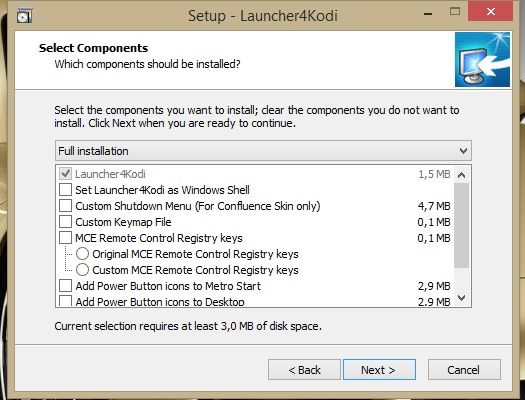Image resolution: width=525 pixels, height=400 pixels.
Task: Enable MCE Remote Control Registry keys
Action: pyautogui.click(x=65, y=238)
